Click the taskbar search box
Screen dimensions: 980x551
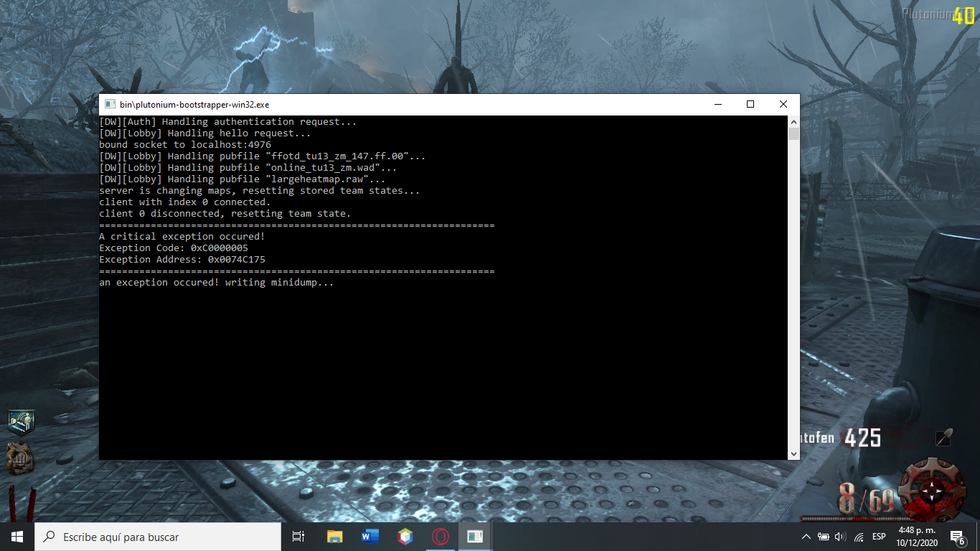158,537
